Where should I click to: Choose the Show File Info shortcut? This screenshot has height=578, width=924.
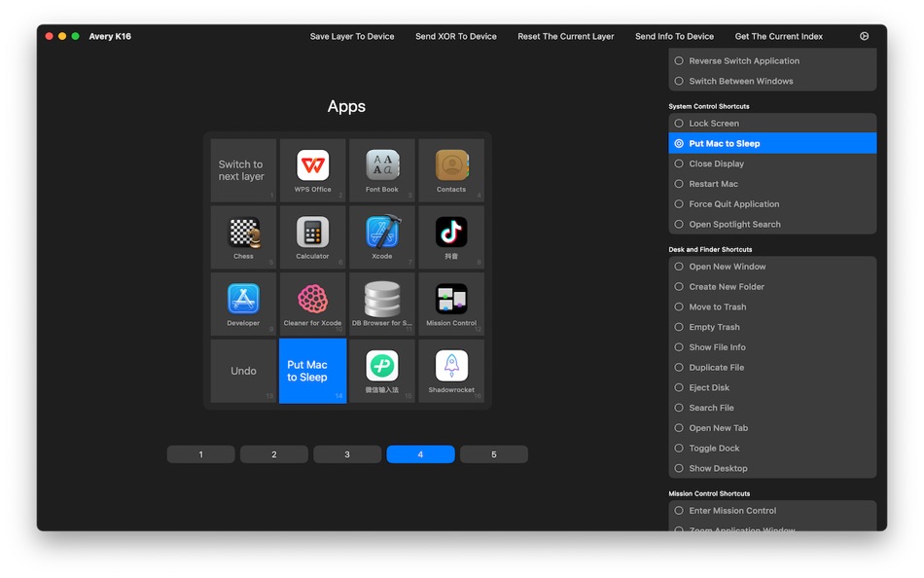pos(772,346)
